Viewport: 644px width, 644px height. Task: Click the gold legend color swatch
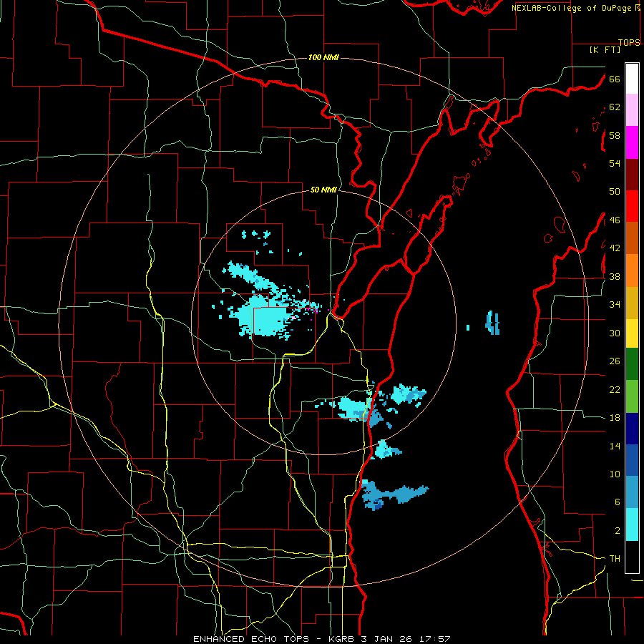pyautogui.click(x=632, y=303)
